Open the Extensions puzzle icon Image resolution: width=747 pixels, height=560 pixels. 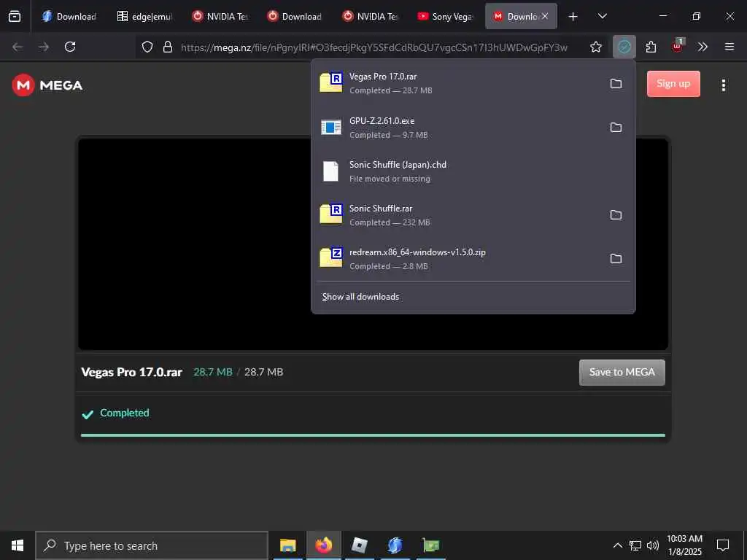(x=651, y=47)
